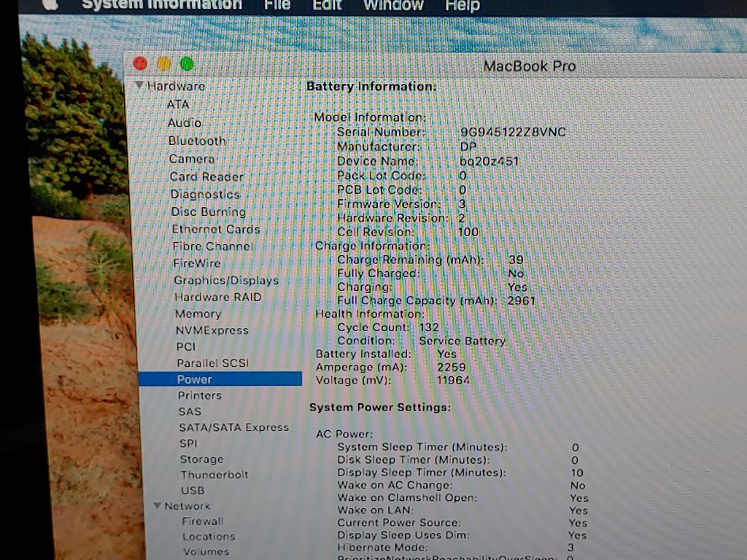The height and width of the screenshot is (560, 747).
Task: Select Volumes in the sidebar
Action: pyautogui.click(x=206, y=551)
